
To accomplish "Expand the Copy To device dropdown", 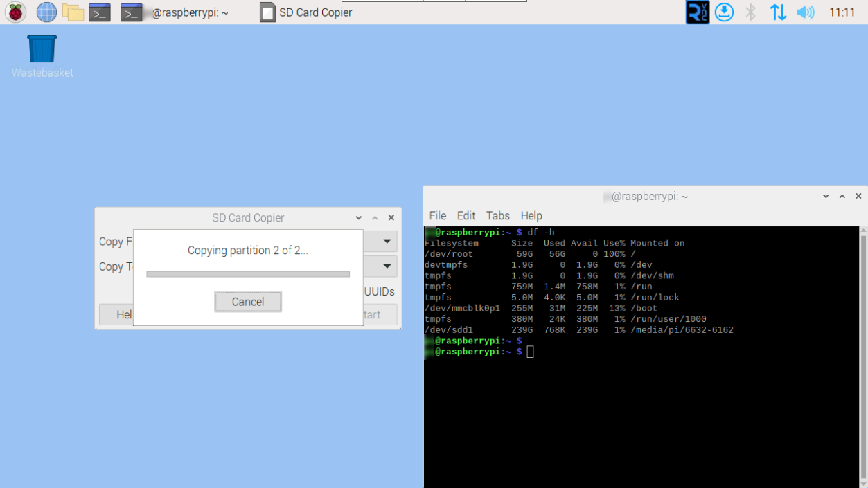I will [387, 266].
